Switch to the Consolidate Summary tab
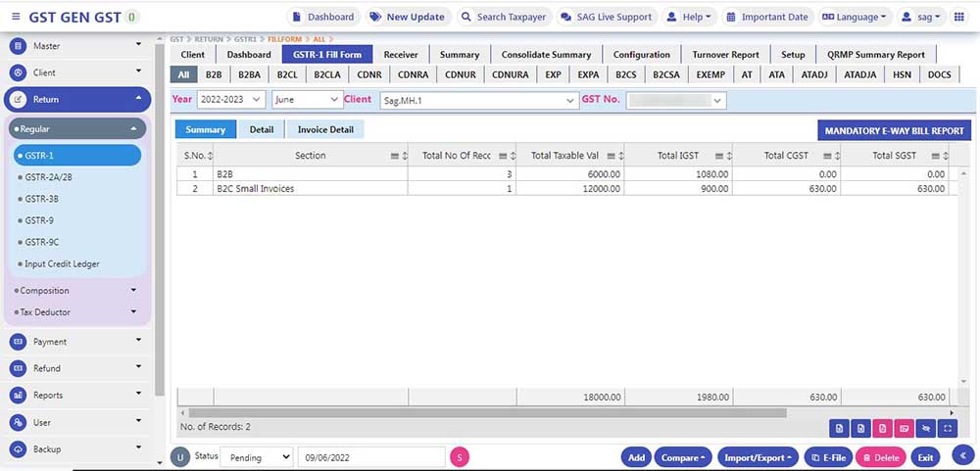 (x=546, y=55)
